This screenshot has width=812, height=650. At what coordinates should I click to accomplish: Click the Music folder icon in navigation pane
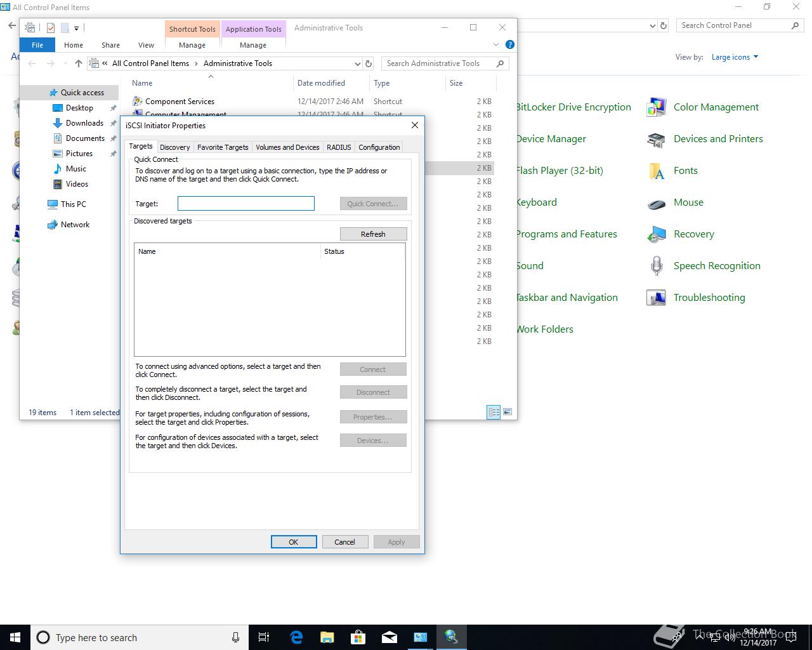coord(58,169)
